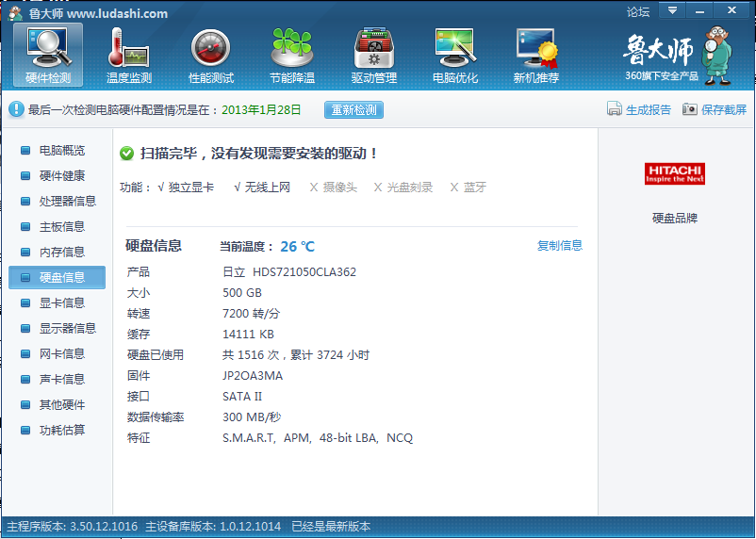756x539 pixels.
Task: Select 功耗估算 in the sidebar
Action: pyautogui.click(x=57, y=430)
